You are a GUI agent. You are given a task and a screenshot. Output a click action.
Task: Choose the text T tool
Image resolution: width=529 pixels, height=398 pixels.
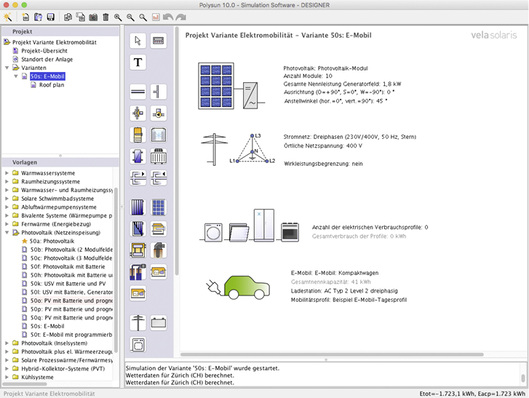[138, 62]
